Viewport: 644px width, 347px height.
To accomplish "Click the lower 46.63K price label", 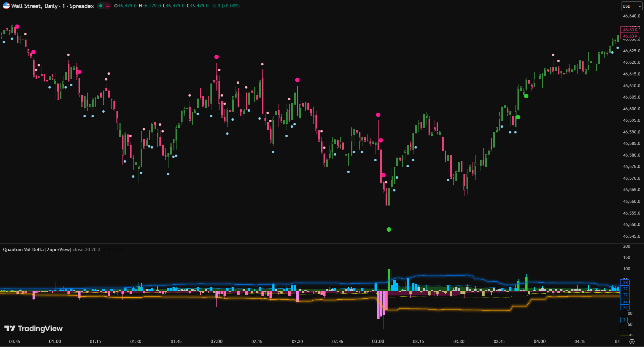I will coord(630,36).
